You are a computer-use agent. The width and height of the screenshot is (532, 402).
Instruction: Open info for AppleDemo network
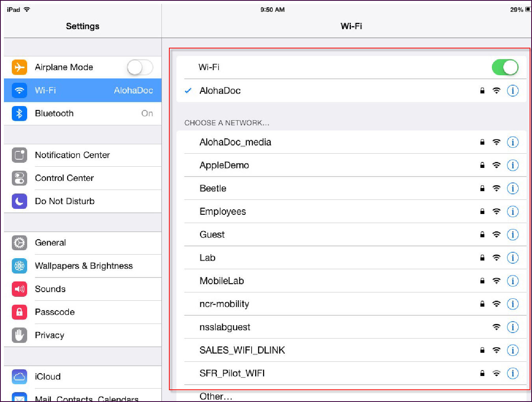513,165
